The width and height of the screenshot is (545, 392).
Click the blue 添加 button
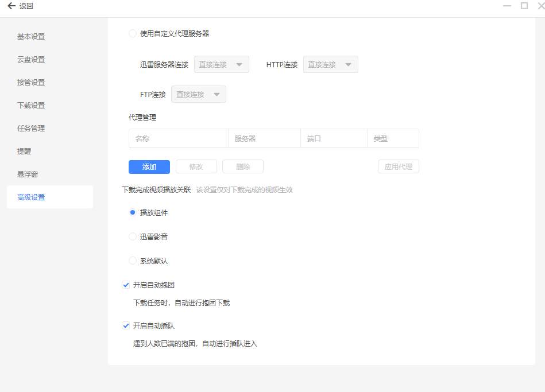[x=149, y=166]
